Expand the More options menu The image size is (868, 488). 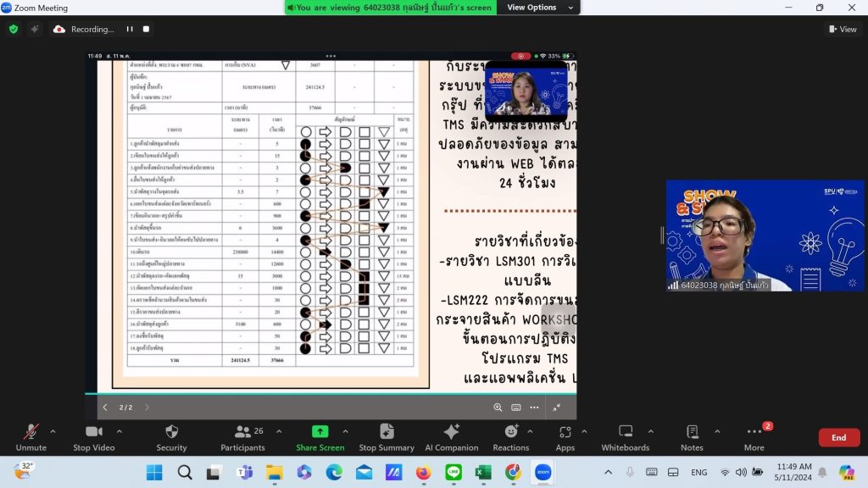click(754, 437)
